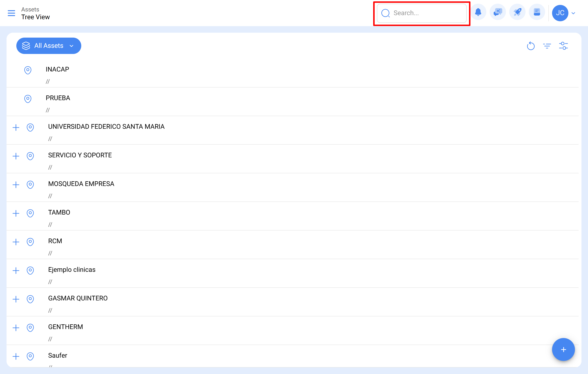
Task: Expand the UNIVERSIDAD FEDERICO SANTA MARIA asset
Action: point(16,128)
